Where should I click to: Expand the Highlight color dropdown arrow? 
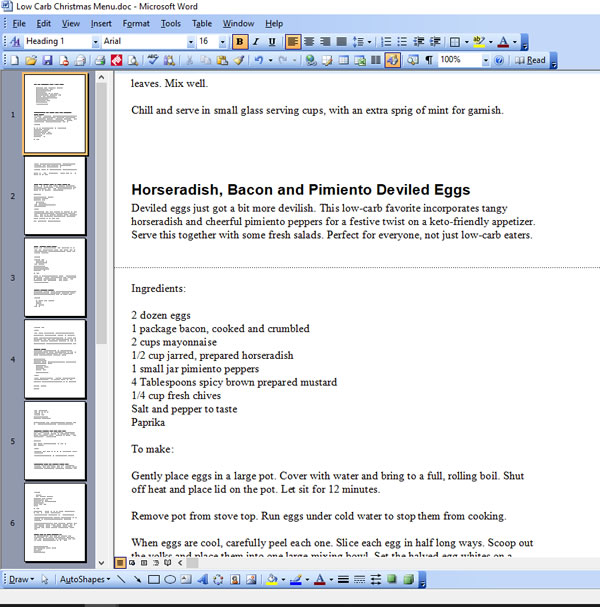coord(491,42)
